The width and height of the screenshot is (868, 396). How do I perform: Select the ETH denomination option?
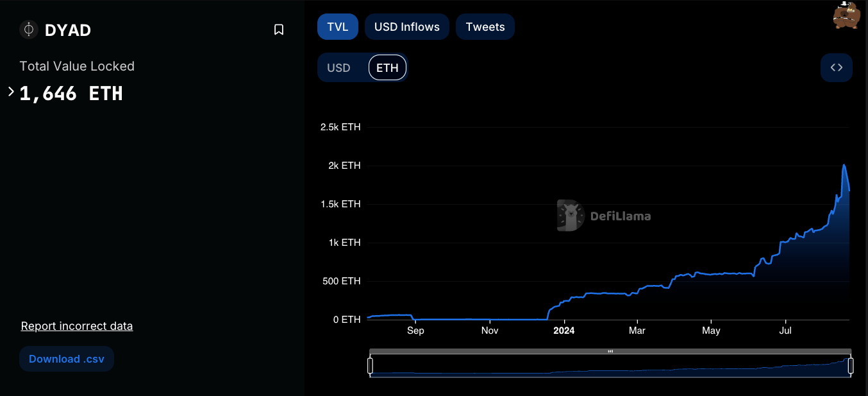[387, 67]
